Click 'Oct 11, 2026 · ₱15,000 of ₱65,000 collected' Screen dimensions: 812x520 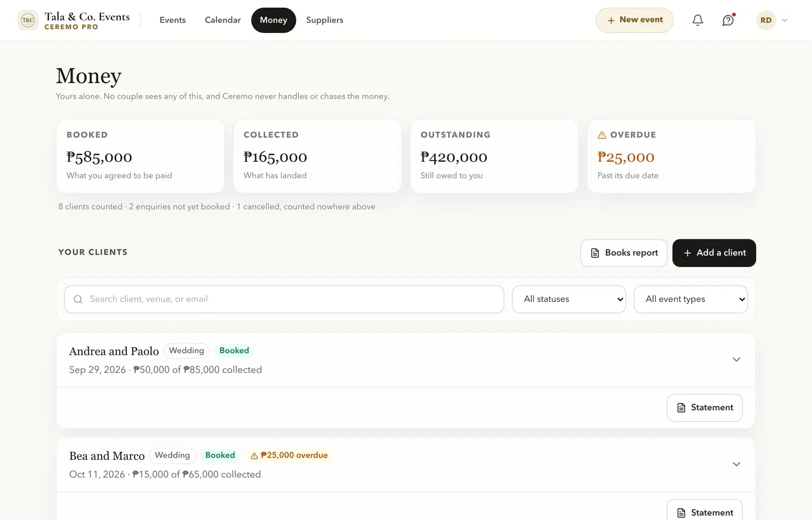click(x=165, y=474)
